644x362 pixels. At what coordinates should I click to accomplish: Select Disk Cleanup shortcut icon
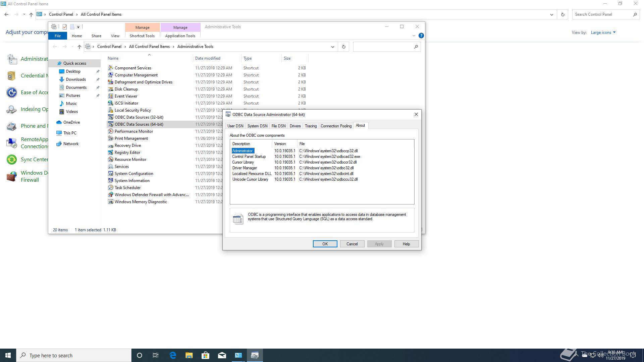pyautogui.click(x=110, y=89)
